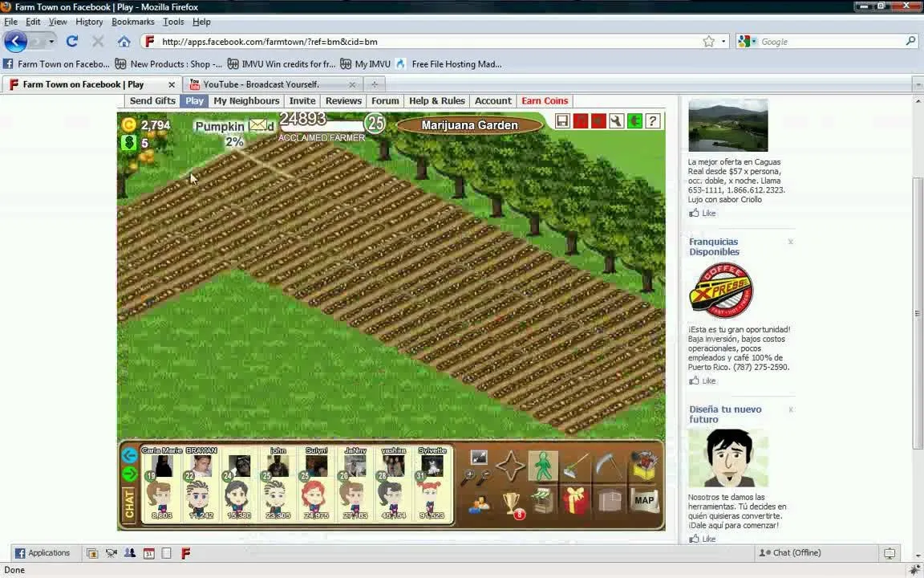Select neighbour Carla Marie's photo
Screen dimensions: 924x578
pos(161,466)
